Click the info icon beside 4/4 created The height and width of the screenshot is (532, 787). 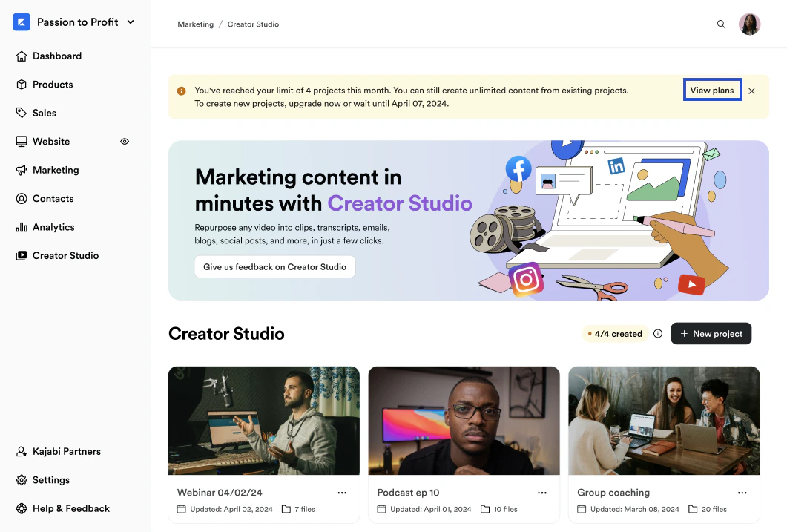click(658, 334)
